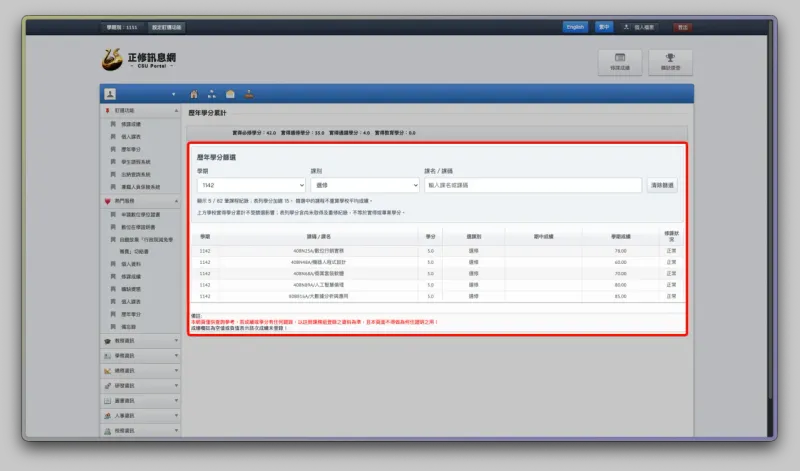Expand the 圖書資訊 sidebar section
The height and width of the screenshot is (471, 800).
[140, 401]
